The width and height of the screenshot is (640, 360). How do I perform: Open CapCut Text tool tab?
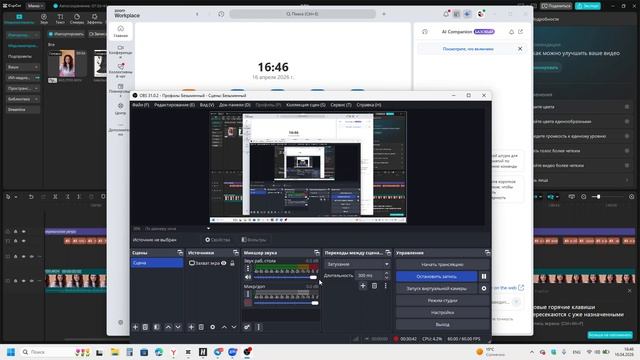click(60, 18)
